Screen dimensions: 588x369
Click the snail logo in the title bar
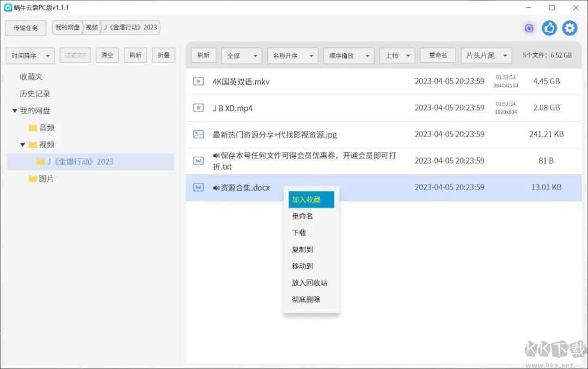(x=8, y=7)
